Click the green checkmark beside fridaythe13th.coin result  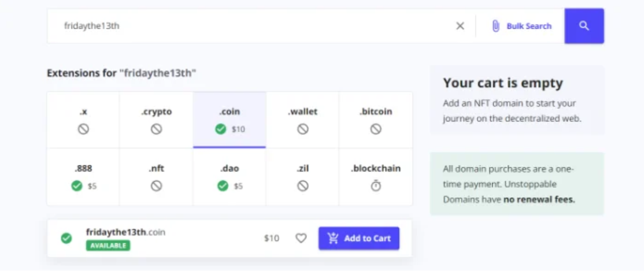click(67, 238)
